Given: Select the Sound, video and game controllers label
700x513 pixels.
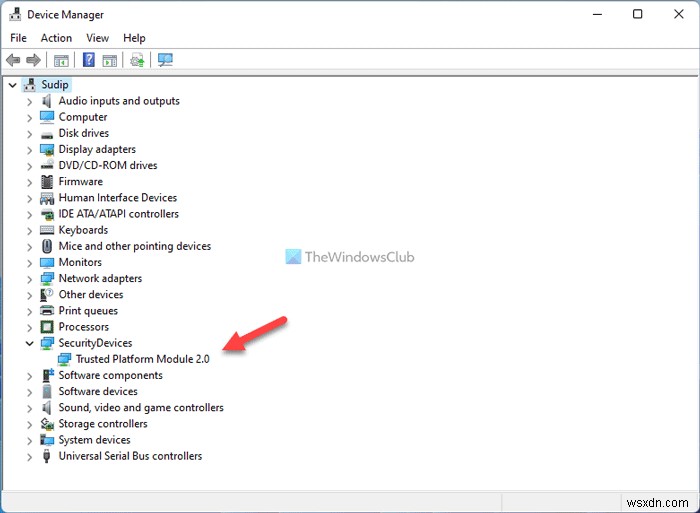Looking at the screenshot, I should [x=141, y=407].
